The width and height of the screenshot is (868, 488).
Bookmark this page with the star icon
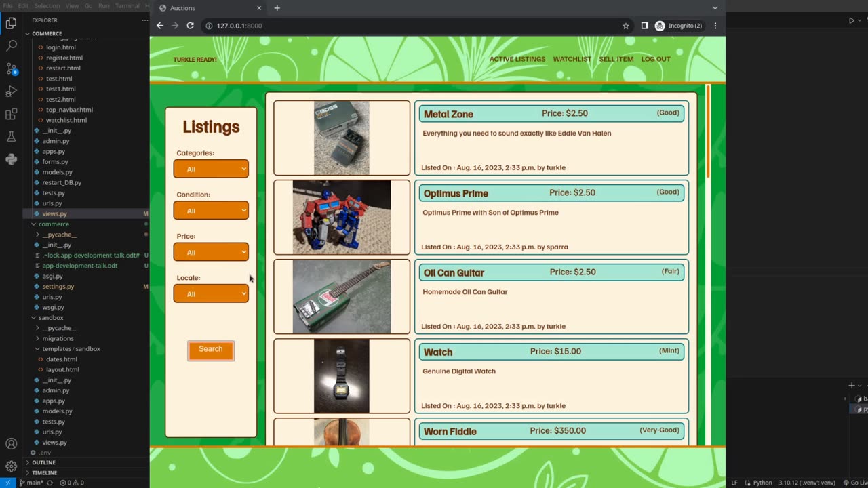tap(626, 26)
